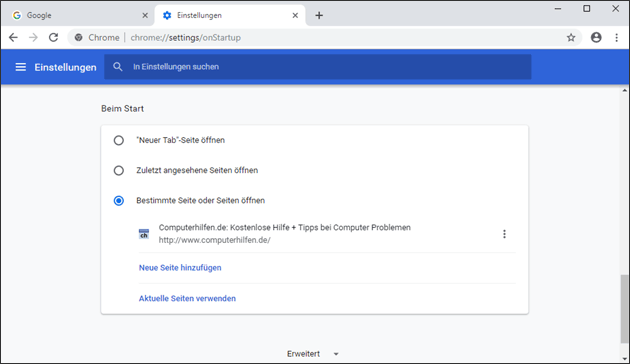630x364 pixels.
Task: Click the Beim Start heading
Action: point(122,108)
